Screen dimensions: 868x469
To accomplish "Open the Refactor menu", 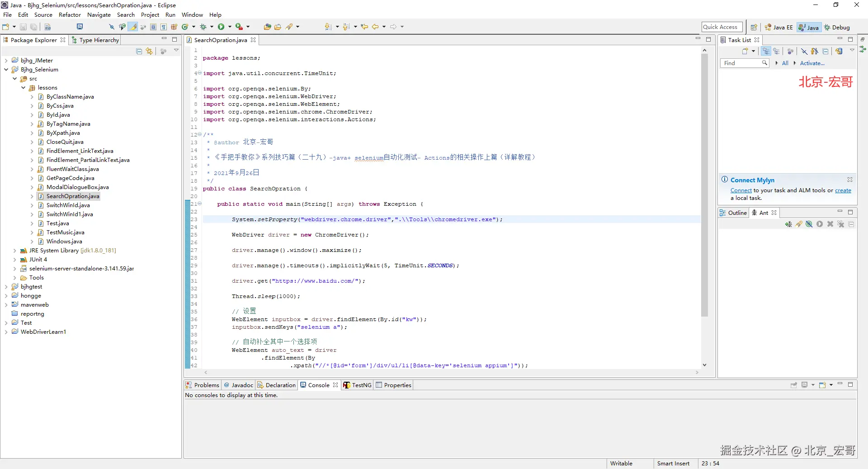I will tap(70, 15).
